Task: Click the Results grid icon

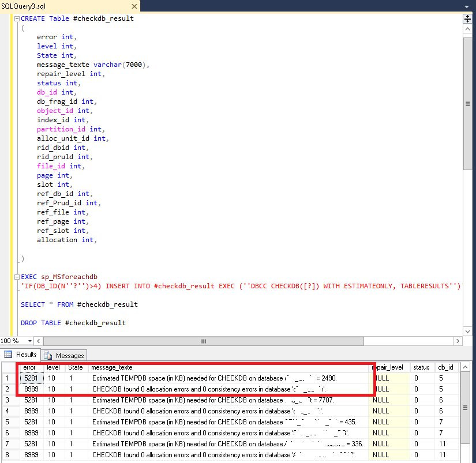Action: [9, 355]
